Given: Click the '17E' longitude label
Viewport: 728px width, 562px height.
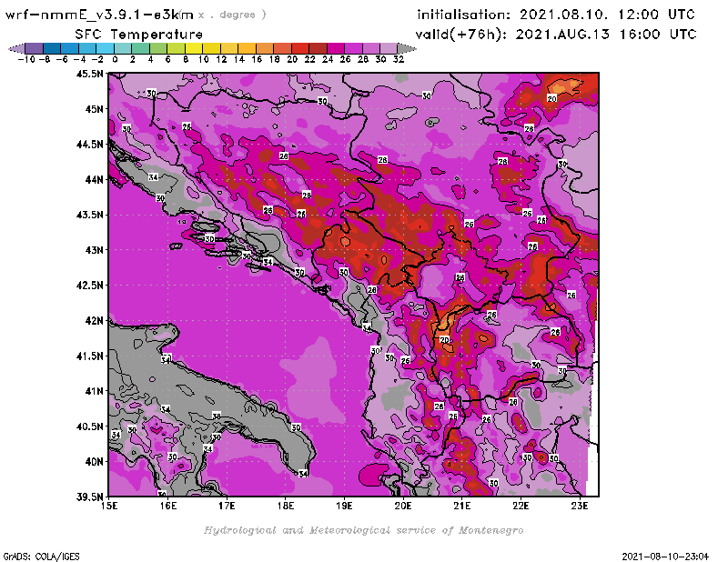Looking at the screenshot, I should click(227, 506).
